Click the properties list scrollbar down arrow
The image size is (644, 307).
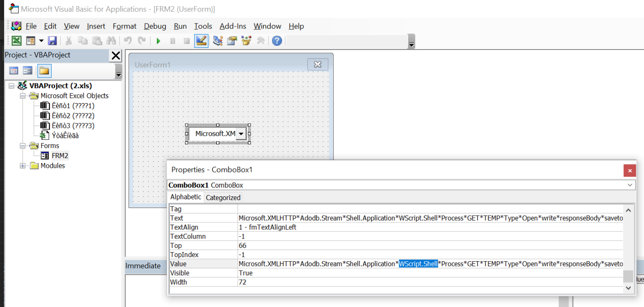(628, 288)
